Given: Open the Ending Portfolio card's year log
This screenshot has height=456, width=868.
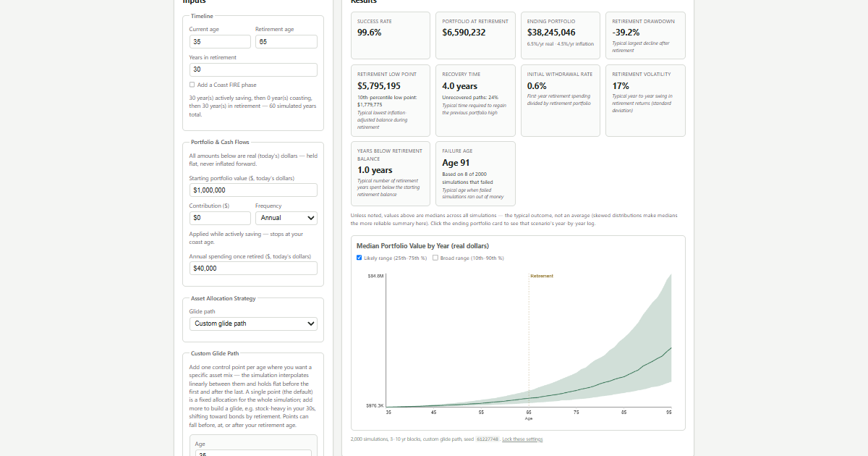Looking at the screenshot, I should click(561, 35).
